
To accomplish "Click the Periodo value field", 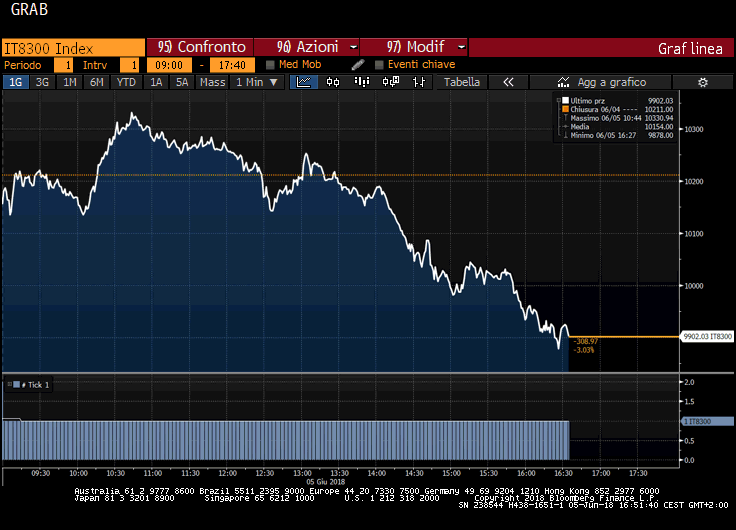I will pyautogui.click(x=63, y=65).
